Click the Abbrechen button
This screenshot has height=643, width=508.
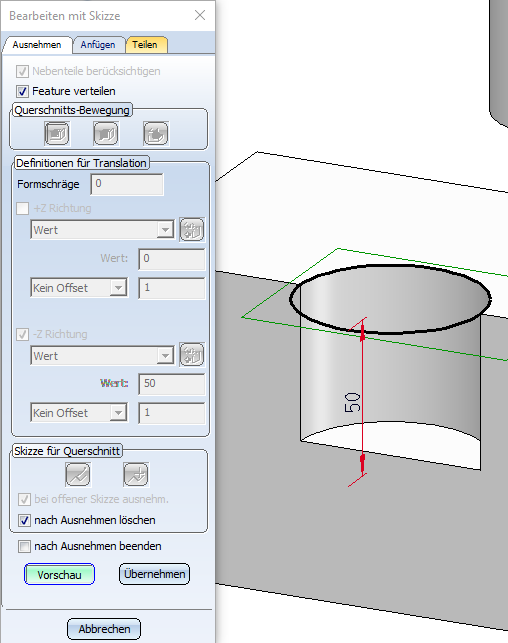pos(104,629)
